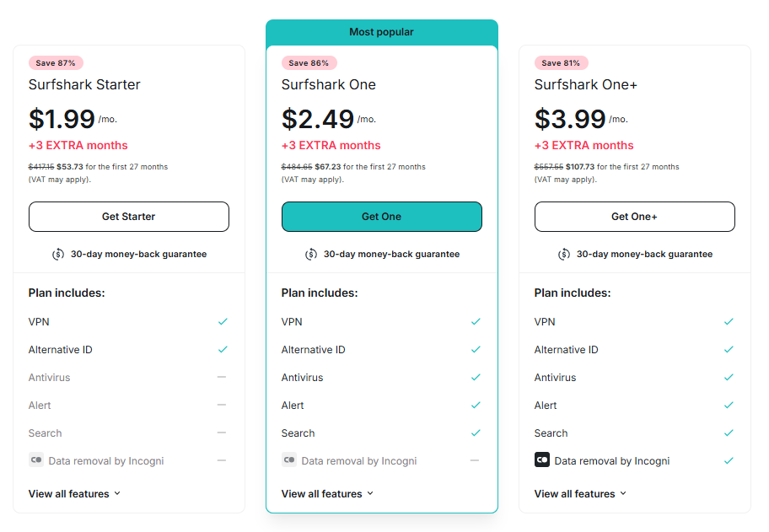Click the Incogni icon in Surfshark Starter plan
Viewport: 769px width, 532px height.
[x=35, y=460]
